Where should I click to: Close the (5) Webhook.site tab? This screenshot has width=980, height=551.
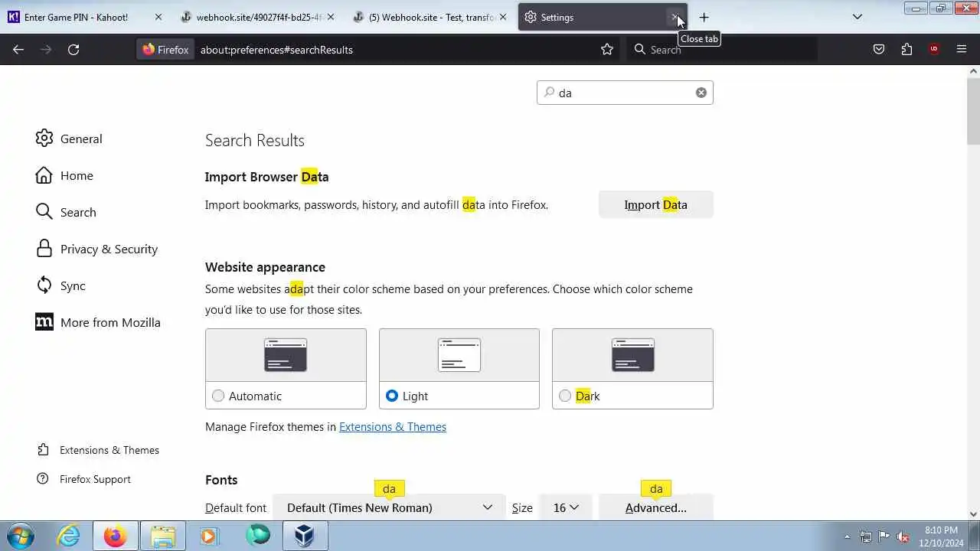point(503,17)
